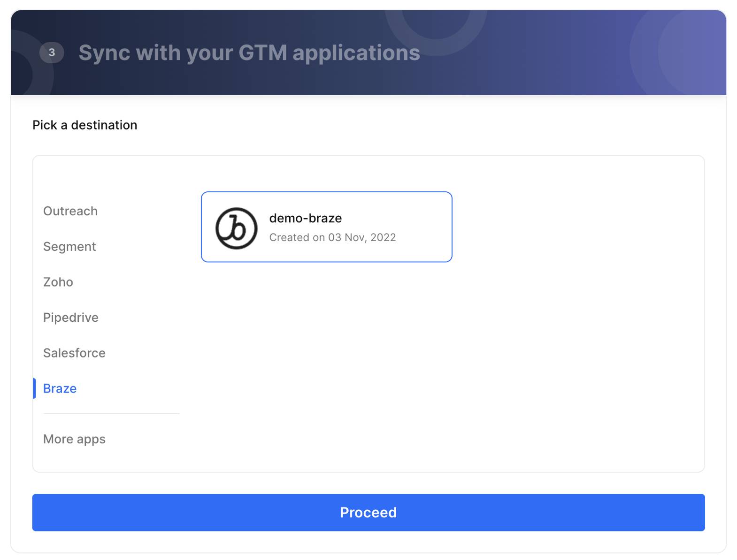Choose Pipedrive from the destination list
This screenshot has width=737, height=560.
[x=71, y=318]
